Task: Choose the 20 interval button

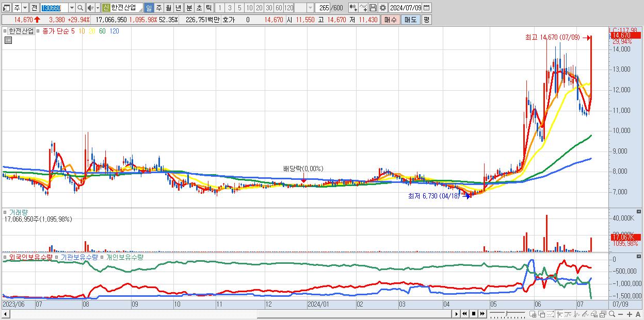Action: (259, 8)
